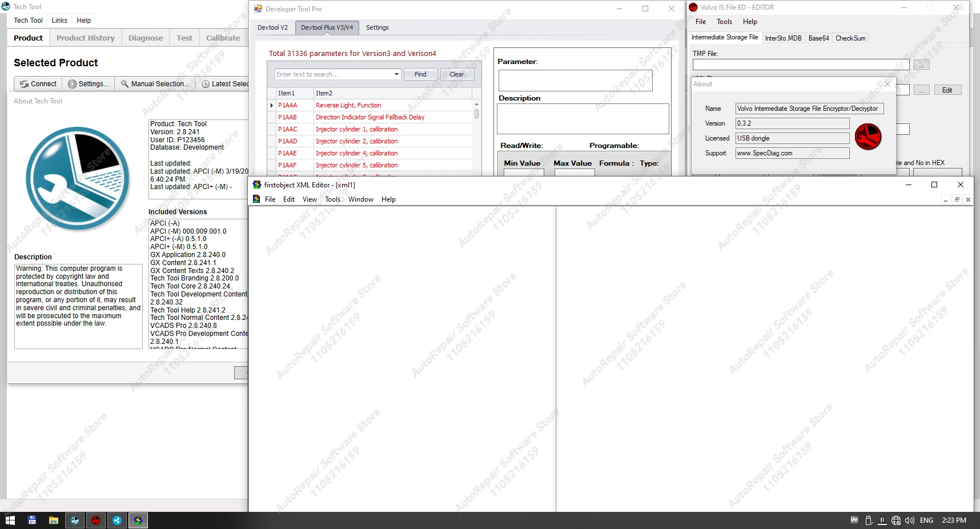
Task: Click the Find button
Action: coord(420,74)
